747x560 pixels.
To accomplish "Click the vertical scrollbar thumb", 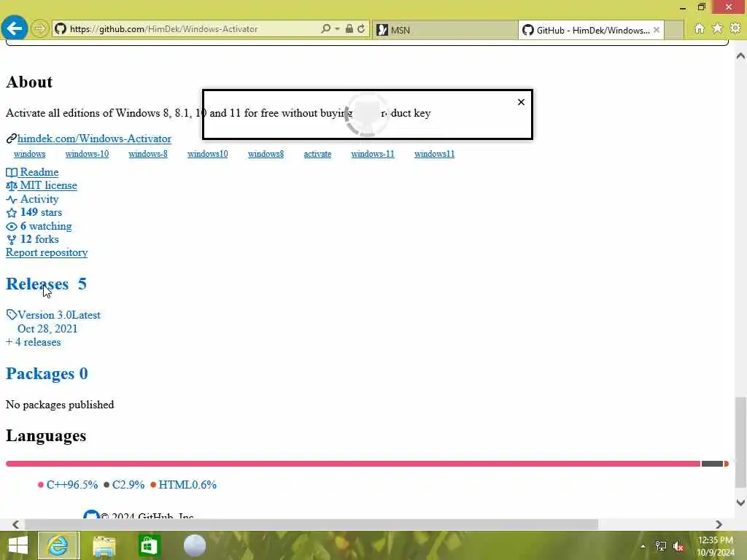I will coord(741,443).
